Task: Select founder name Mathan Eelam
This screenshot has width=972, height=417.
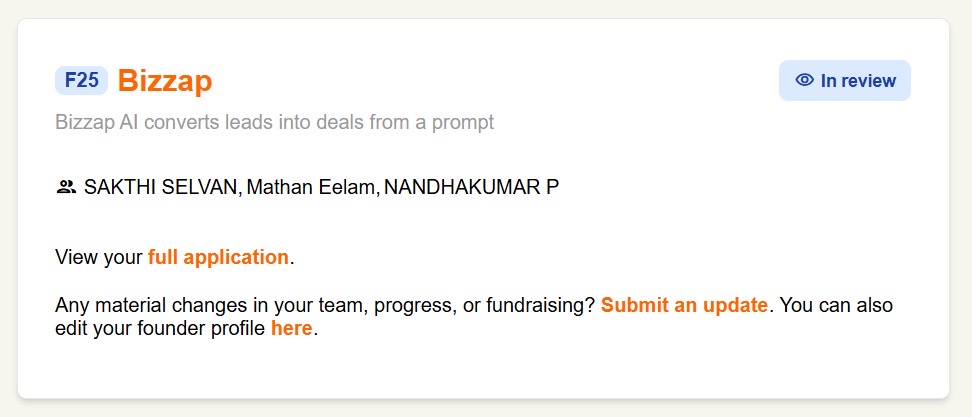Action: [x=311, y=187]
